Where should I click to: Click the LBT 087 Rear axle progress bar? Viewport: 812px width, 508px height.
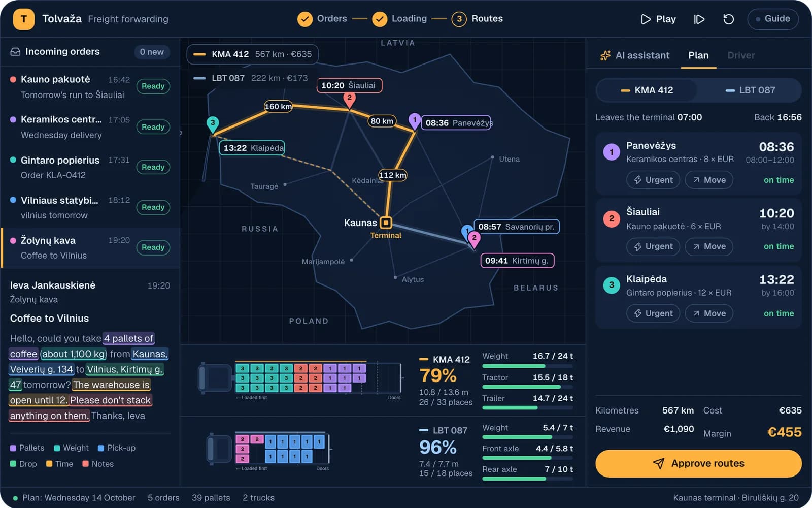click(528, 479)
